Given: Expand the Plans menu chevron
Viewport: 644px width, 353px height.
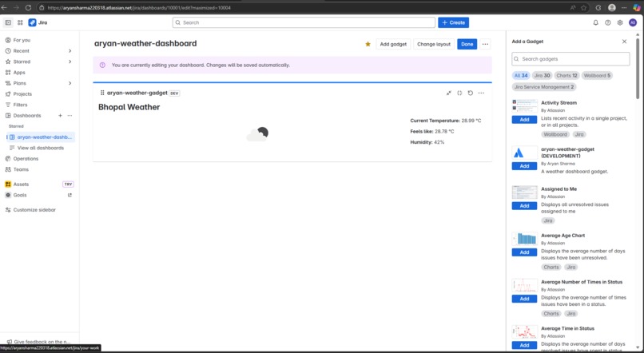Looking at the screenshot, I should point(70,83).
